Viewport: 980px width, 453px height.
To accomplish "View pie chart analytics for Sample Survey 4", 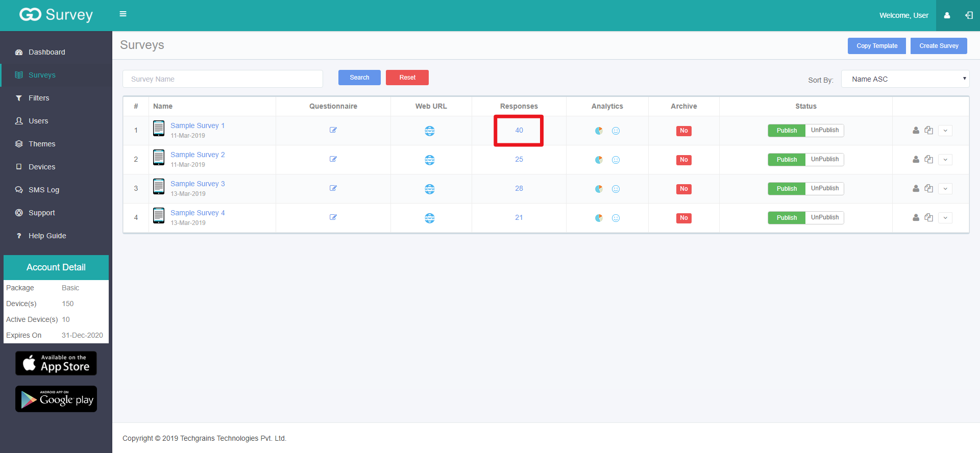I will tap(599, 218).
